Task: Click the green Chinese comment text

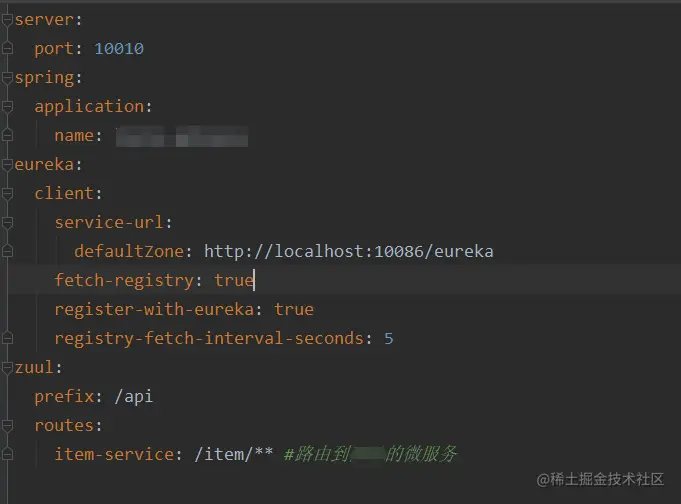Action: (x=370, y=454)
